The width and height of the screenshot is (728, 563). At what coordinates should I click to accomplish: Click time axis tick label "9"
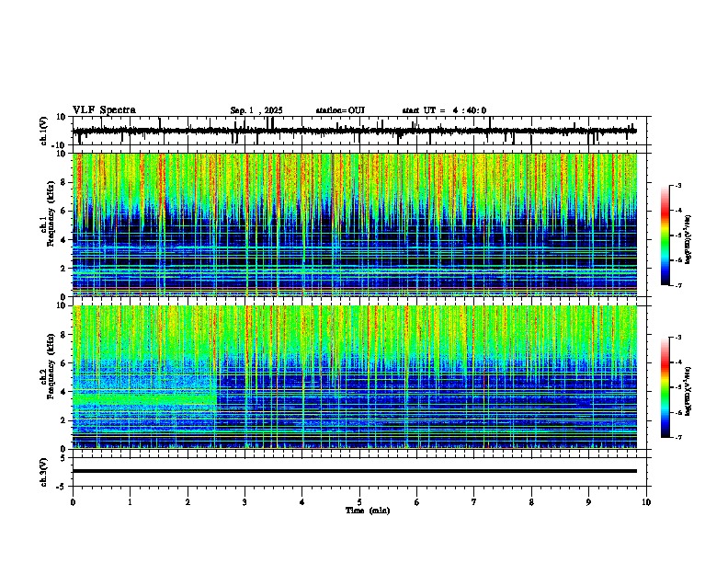click(588, 502)
